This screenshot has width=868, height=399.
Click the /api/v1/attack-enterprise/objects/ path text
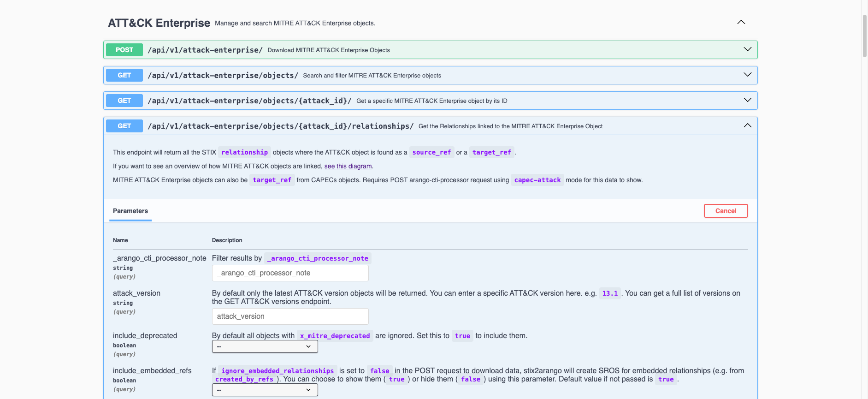[x=223, y=75]
